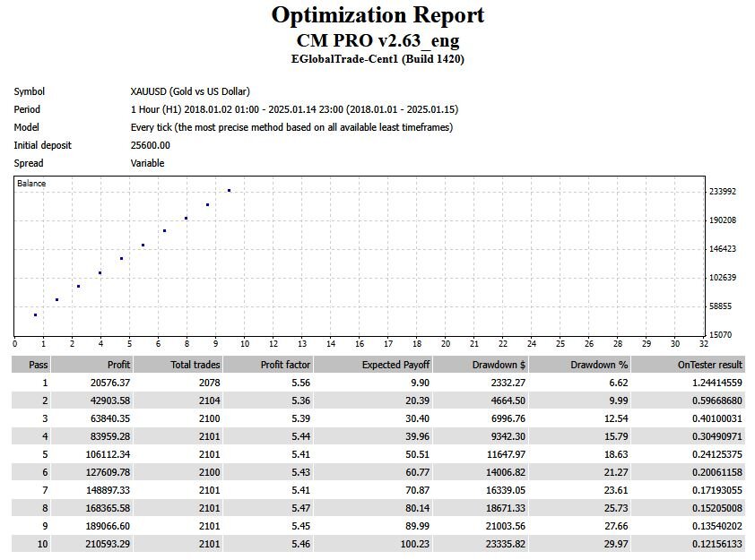Click chart axis value 233992
The image size is (755, 560).
pyautogui.click(x=722, y=192)
